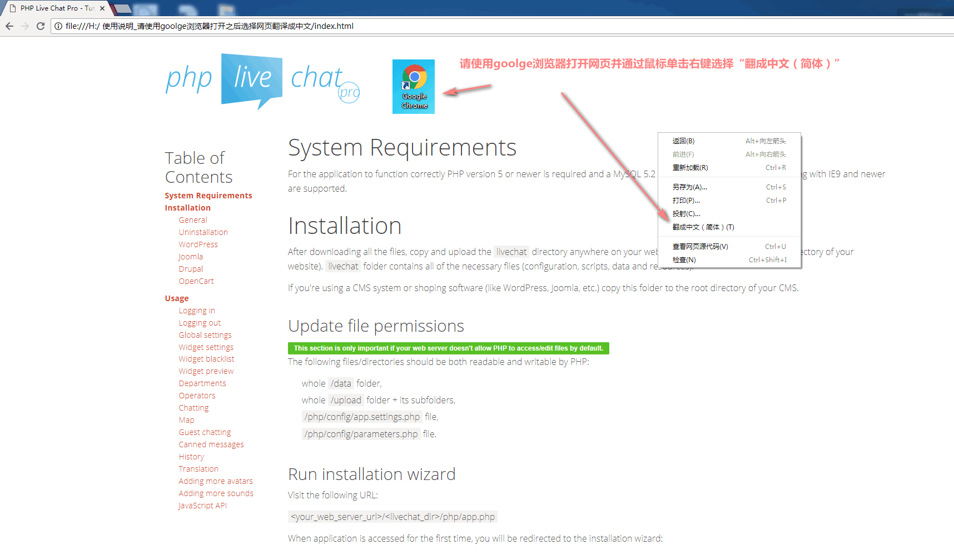
Task: Jump to the Operators section
Action: pos(197,396)
